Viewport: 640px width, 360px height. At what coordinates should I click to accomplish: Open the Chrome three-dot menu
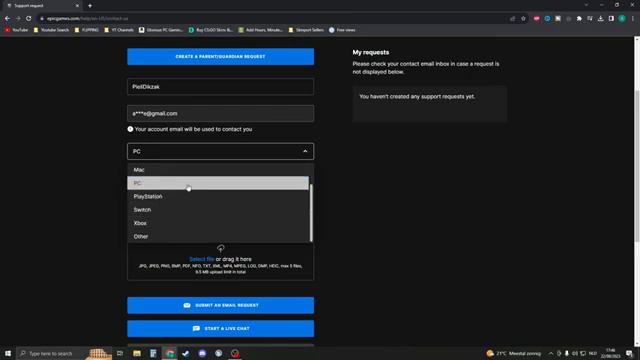[x=633, y=18]
